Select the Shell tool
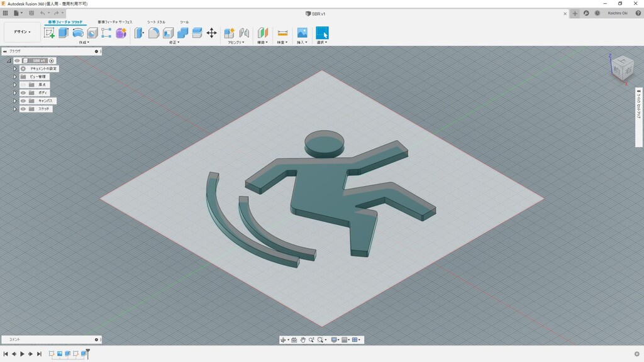 [x=168, y=33]
